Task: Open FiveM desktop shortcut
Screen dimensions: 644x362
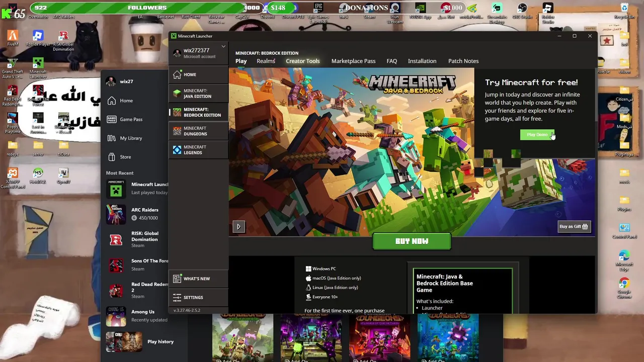Action: (13, 39)
